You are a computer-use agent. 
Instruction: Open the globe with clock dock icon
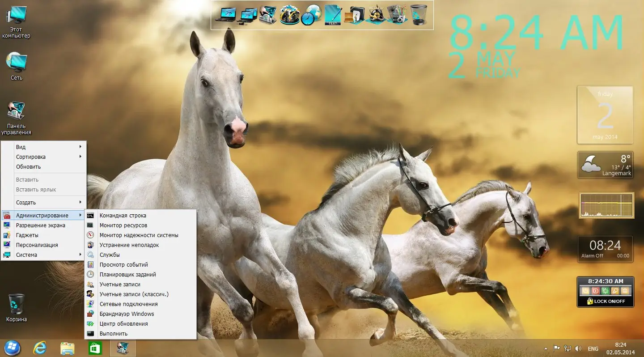pos(311,15)
